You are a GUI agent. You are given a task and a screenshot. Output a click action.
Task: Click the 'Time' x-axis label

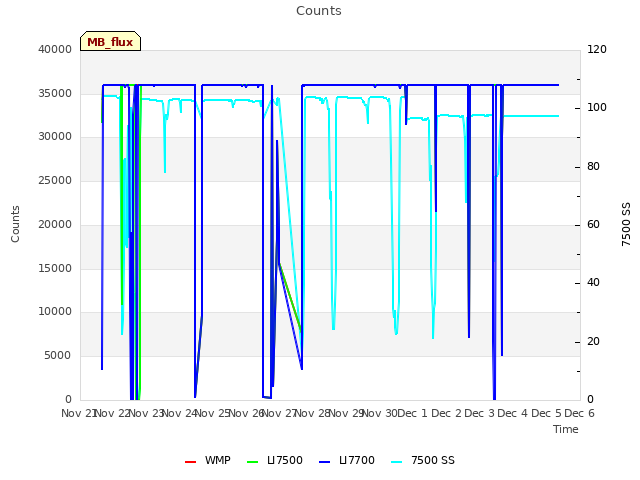[566, 429]
